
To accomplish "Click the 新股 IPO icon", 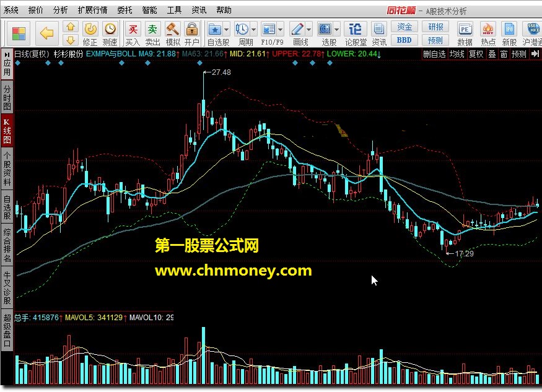I will tap(509, 29).
